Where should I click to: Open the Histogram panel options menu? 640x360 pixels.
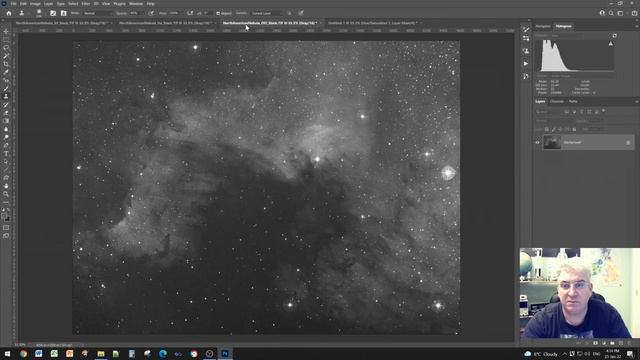click(x=636, y=26)
